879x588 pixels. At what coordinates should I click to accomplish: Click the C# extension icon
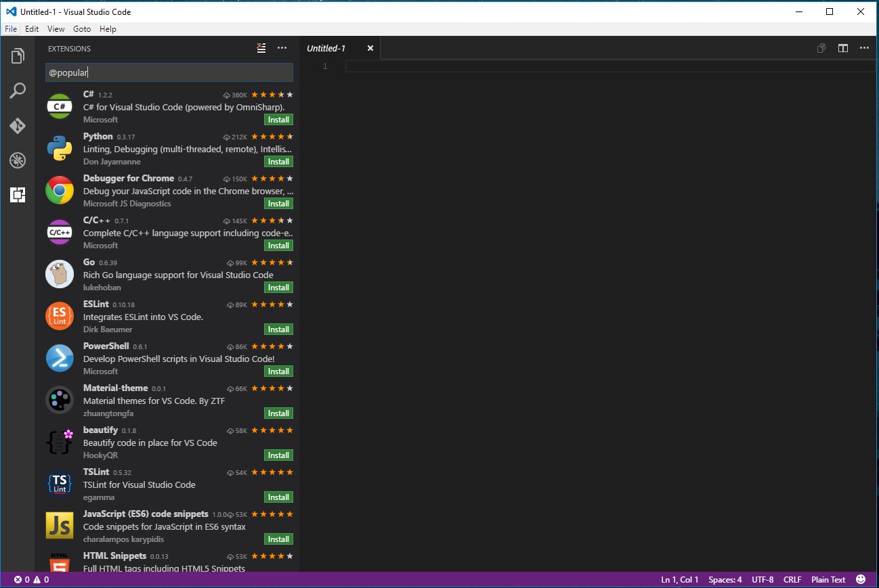(60, 107)
